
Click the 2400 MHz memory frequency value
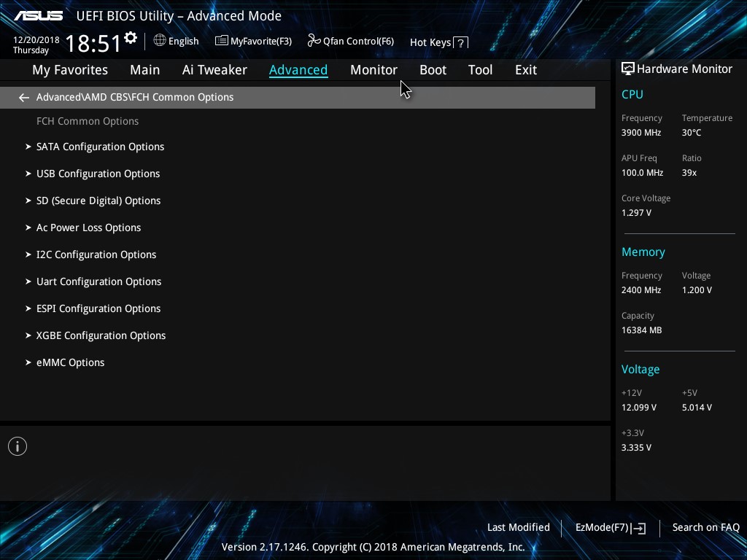[641, 290]
